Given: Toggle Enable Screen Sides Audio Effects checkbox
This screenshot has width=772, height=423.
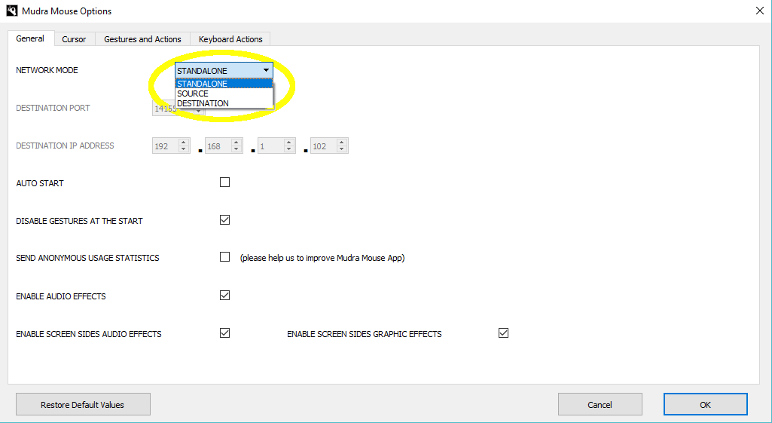Looking at the screenshot, I should pos(225,333).
